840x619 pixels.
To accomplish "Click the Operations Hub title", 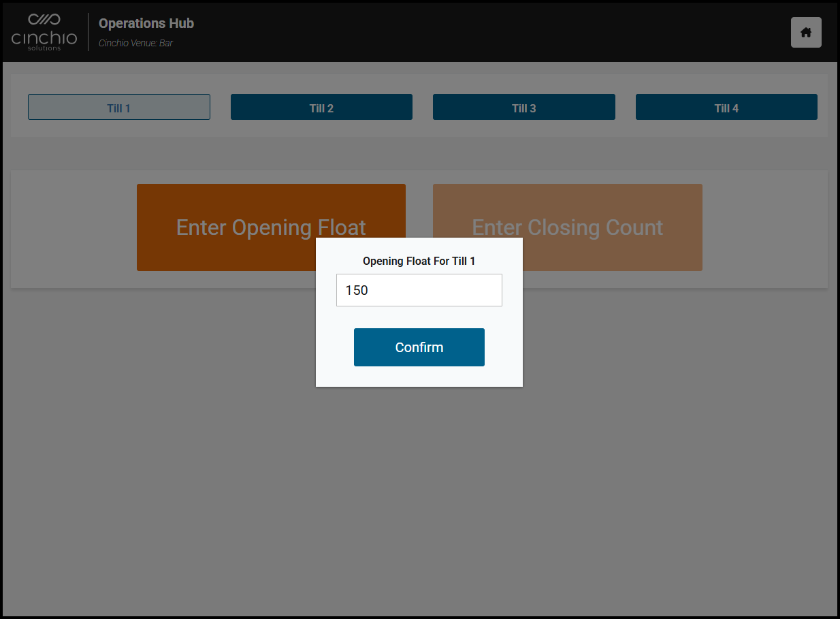I will [146, 23].
